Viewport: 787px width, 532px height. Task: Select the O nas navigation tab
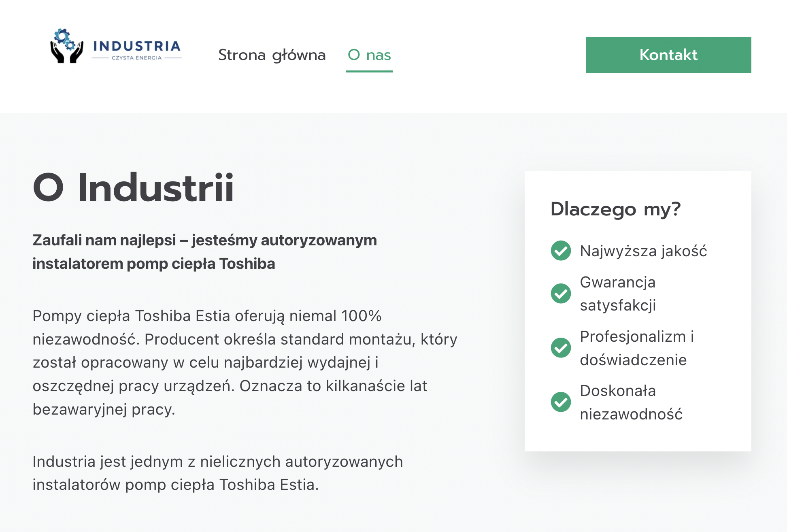(x=369, y=55)
